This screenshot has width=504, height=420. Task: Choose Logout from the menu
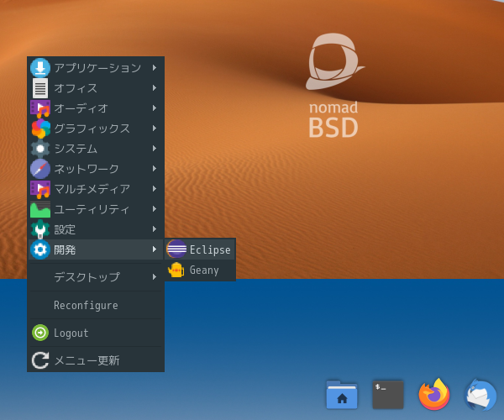click(96, 333)
